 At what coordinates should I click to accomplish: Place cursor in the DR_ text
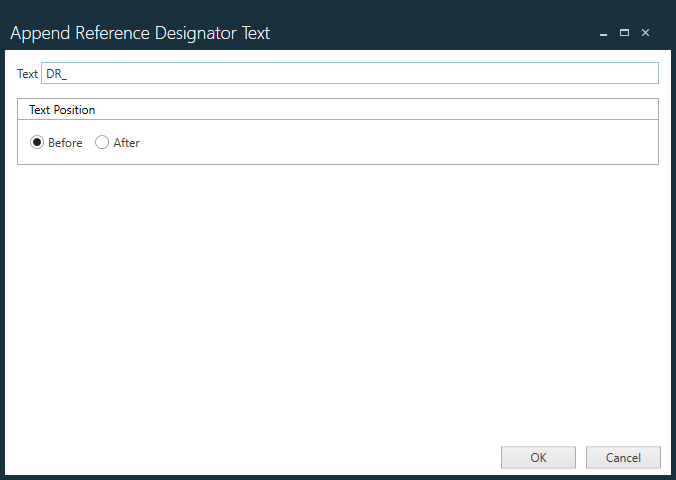coord(56,74)
